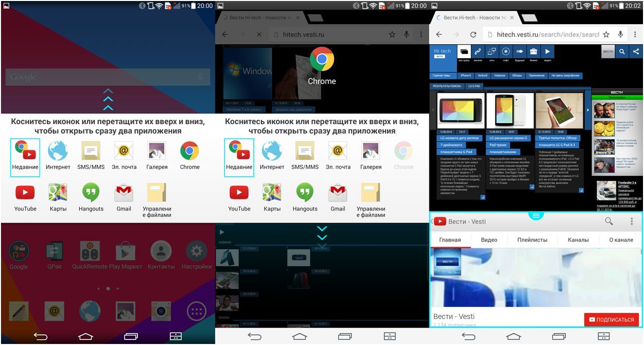Tap the Google search widget field
644x345 pixels.
pyautogui.click(x=100, y=77)
